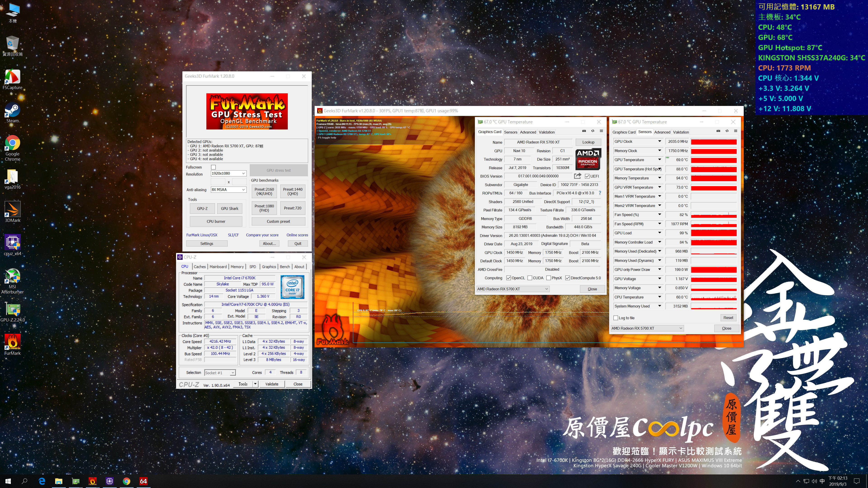Click refresh icon in GPU-Z Graphics Card window

pyautogui.click(x=593, y=131)
